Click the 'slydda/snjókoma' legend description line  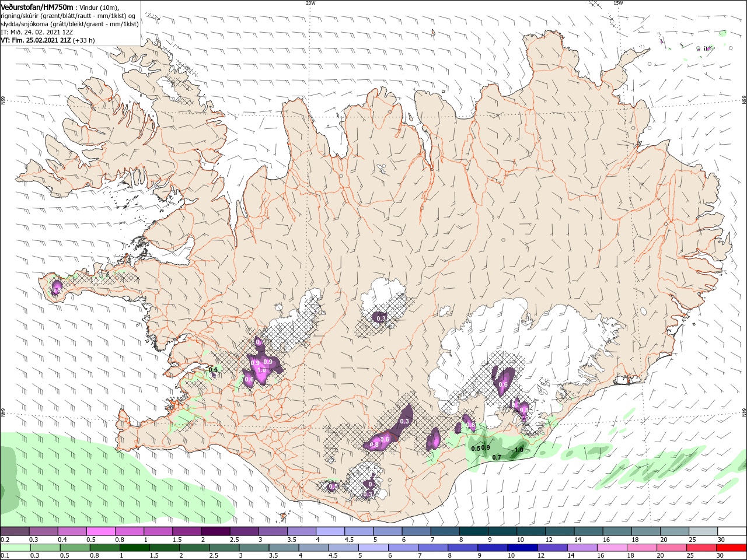(x=69, y=24)
